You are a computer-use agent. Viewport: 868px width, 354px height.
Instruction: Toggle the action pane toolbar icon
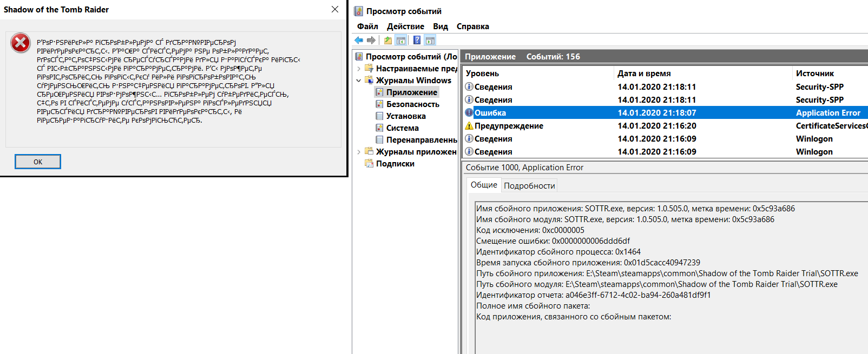pos(430,41)
